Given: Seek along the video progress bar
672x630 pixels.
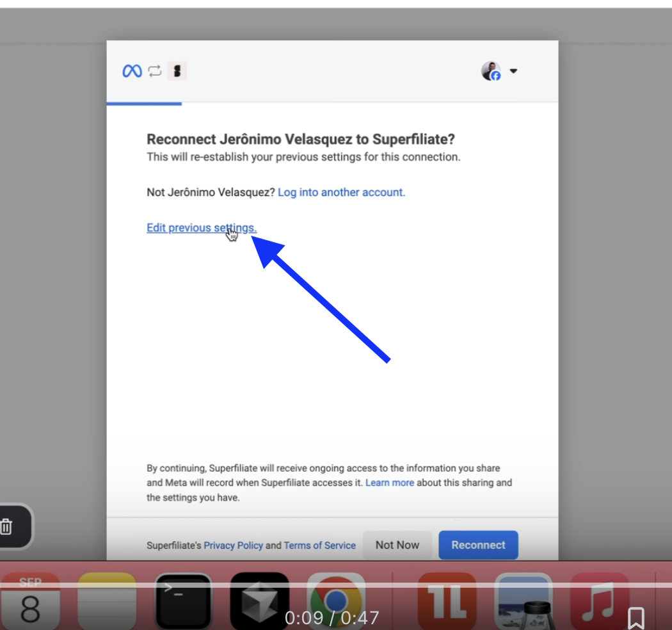Looking at the screenshot, I should point(336,585).
